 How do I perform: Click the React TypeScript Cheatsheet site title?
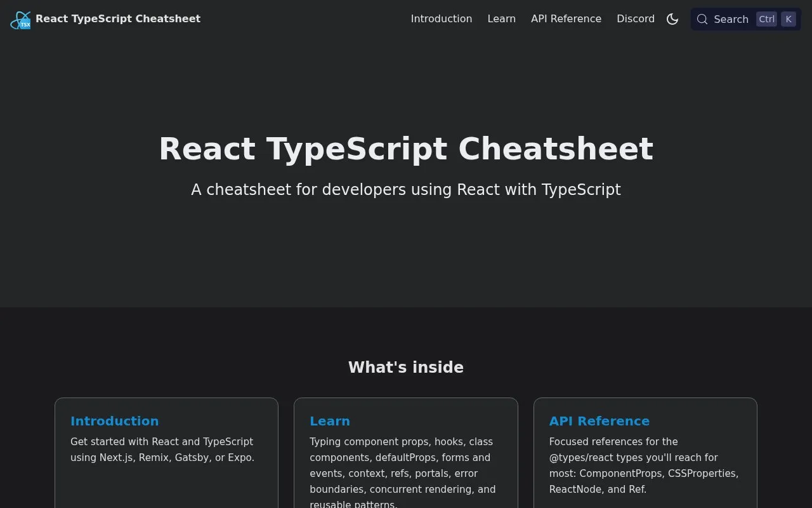[x=118, y=19]
